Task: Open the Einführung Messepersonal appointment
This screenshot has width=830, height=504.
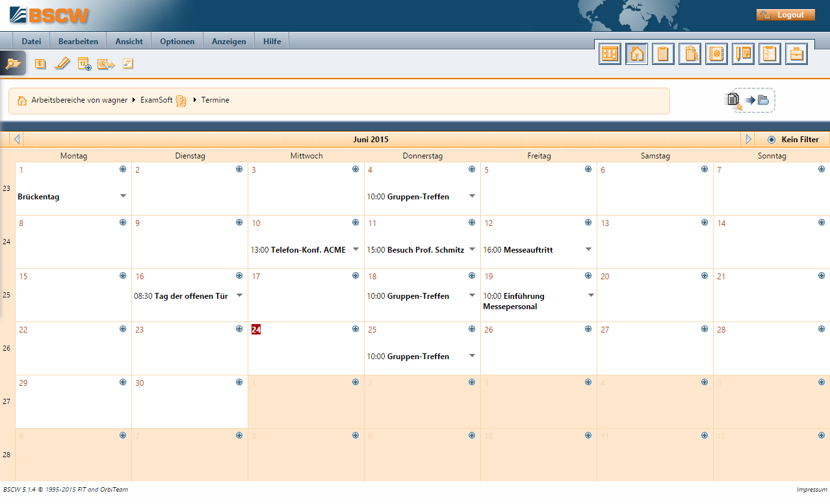Action: [x=514, y=301]
